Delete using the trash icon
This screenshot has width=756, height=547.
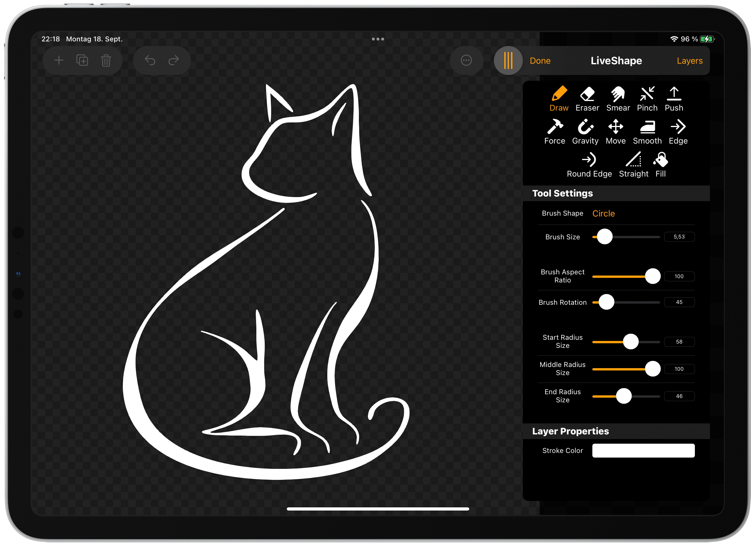tap(106, 60)
